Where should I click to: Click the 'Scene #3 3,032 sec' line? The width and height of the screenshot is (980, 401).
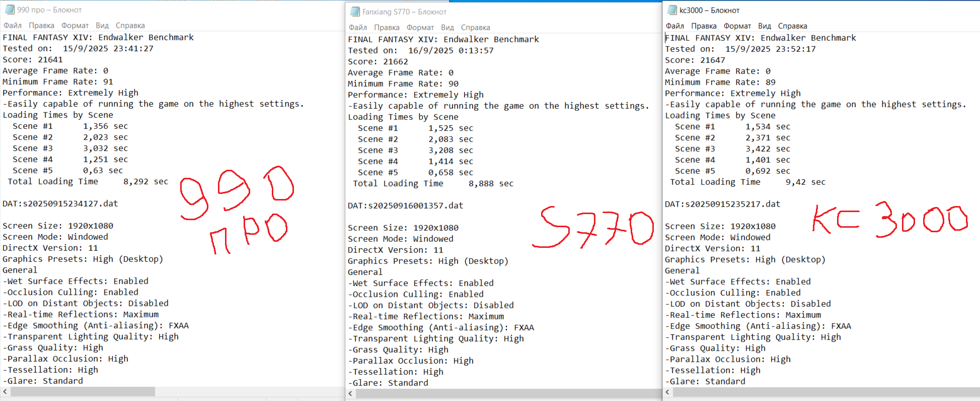(70, 148)
